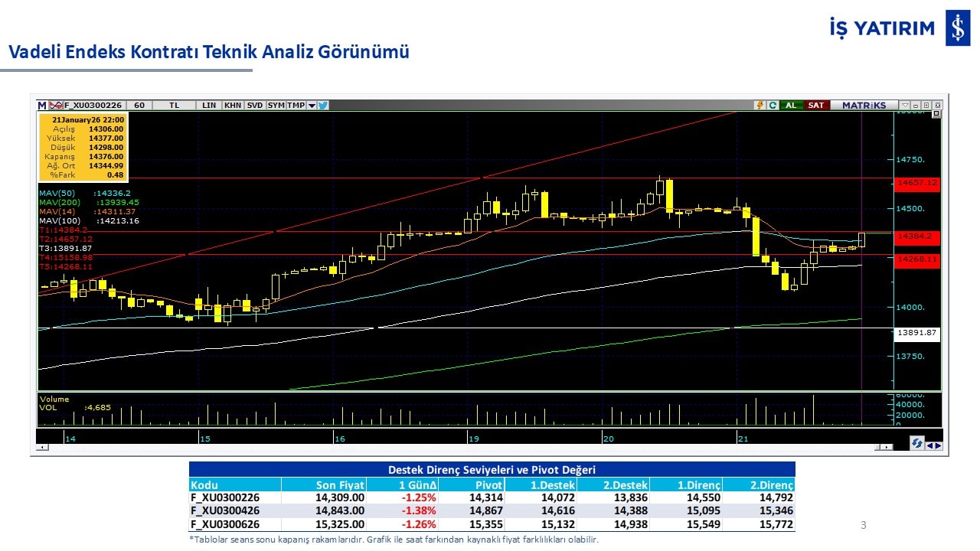Open the 60 period selector
The image size is (980, 551).
[139, 106]
